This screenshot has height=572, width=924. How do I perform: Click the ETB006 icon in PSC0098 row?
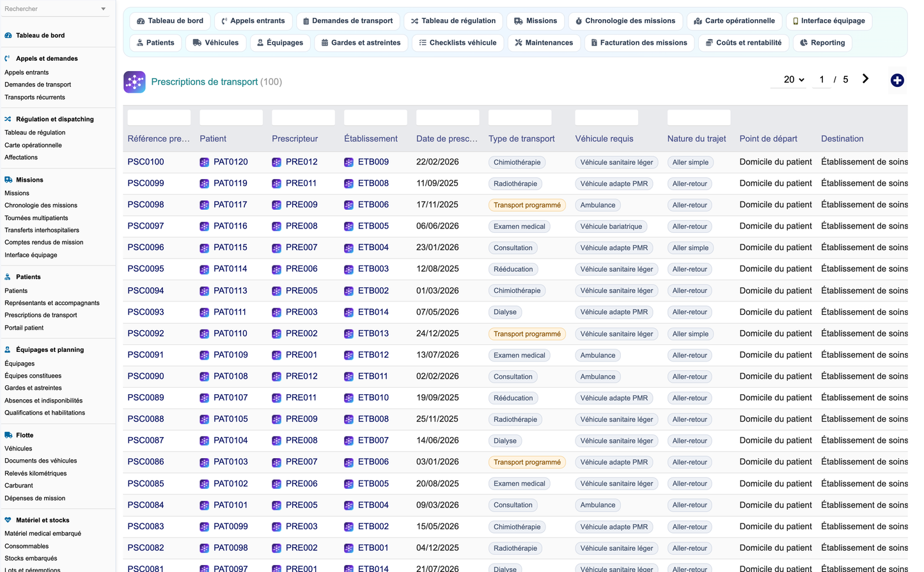[x=348, y=205]
